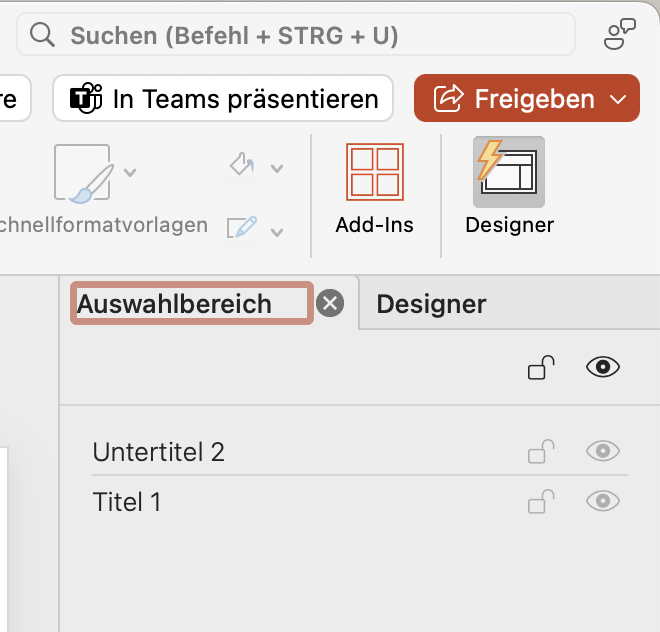Click the Teams logo icon
This screenshot has height=632, width=660.
tap(86, 99)
